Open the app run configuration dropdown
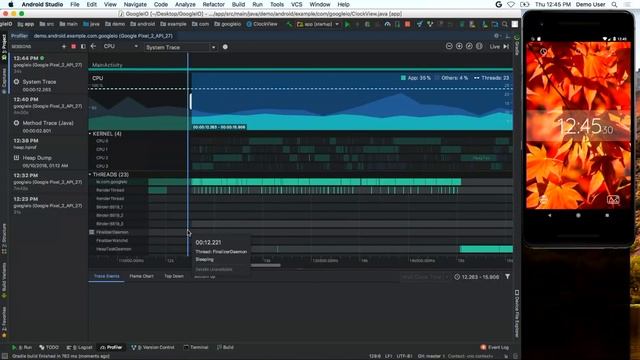This screenshot has width=640, height=360. point(318,24)
